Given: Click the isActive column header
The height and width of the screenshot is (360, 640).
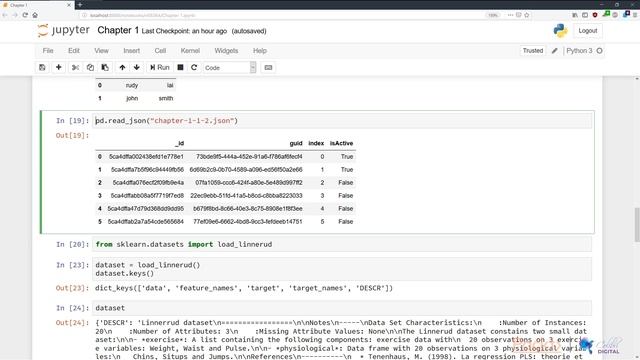Looking at the screenshot, I should point(341,143).
